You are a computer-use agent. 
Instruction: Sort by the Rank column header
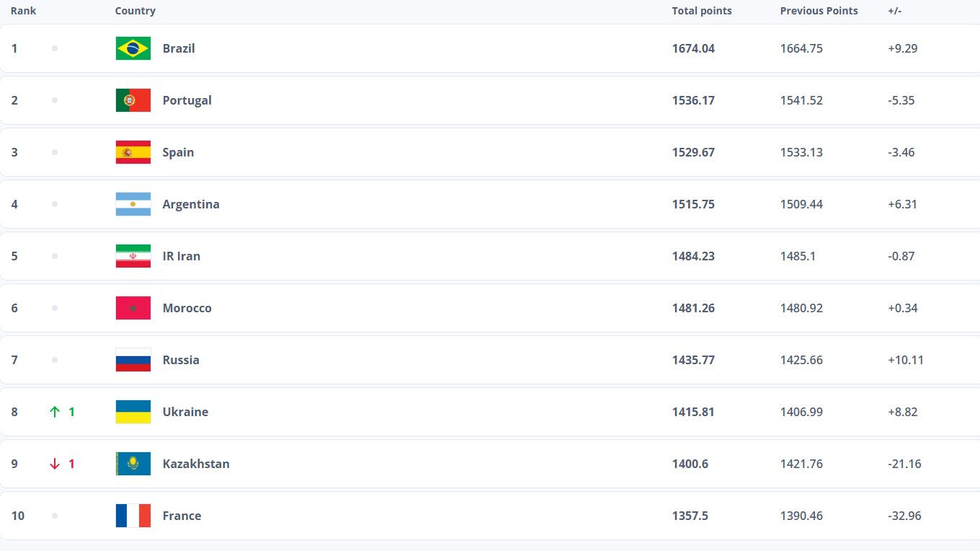(x=23, y=11)
